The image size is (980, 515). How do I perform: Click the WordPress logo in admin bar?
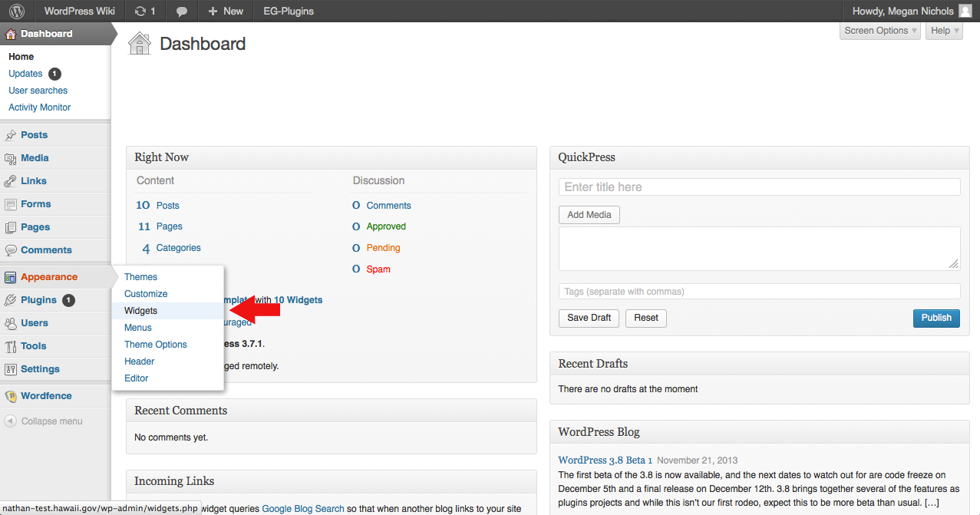16,11
